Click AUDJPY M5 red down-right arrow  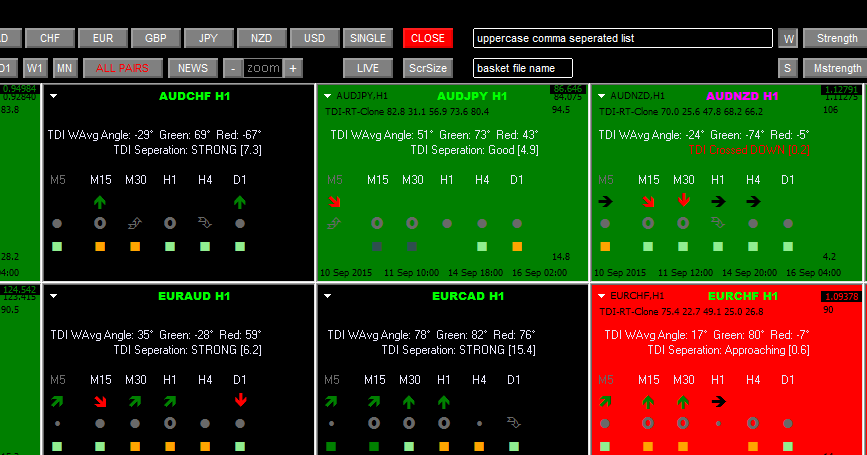pos(334,202)
